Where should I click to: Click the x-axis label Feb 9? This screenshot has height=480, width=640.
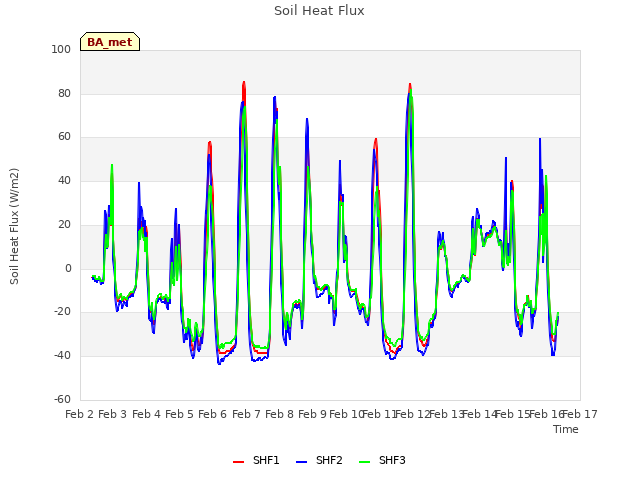tap(312, 414)
